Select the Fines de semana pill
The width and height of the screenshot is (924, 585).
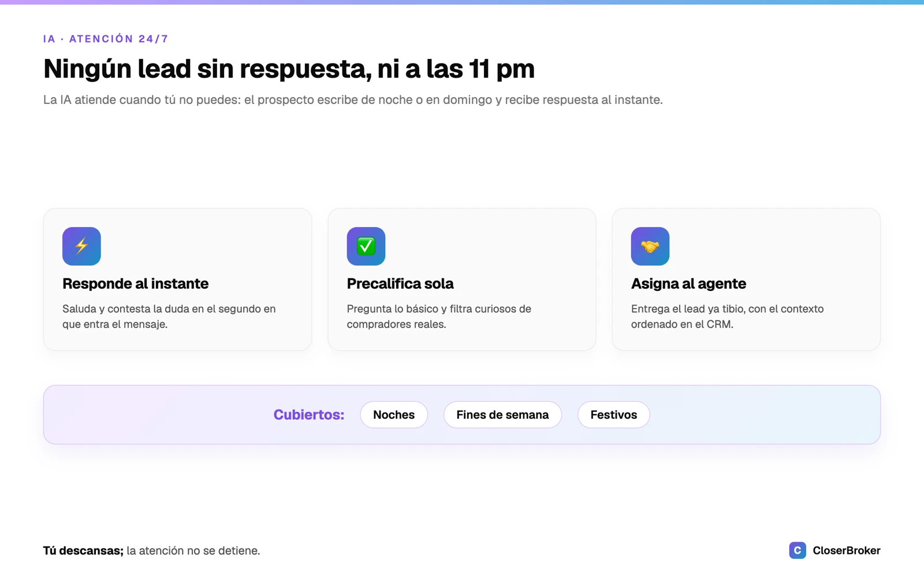pos(502,415)
